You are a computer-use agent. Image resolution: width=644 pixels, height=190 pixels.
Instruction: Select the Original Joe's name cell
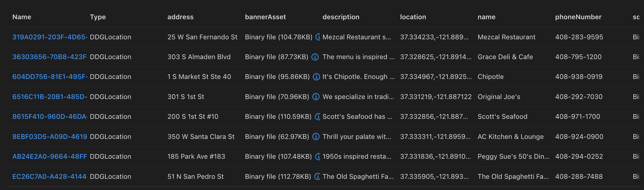pos(499,97)
